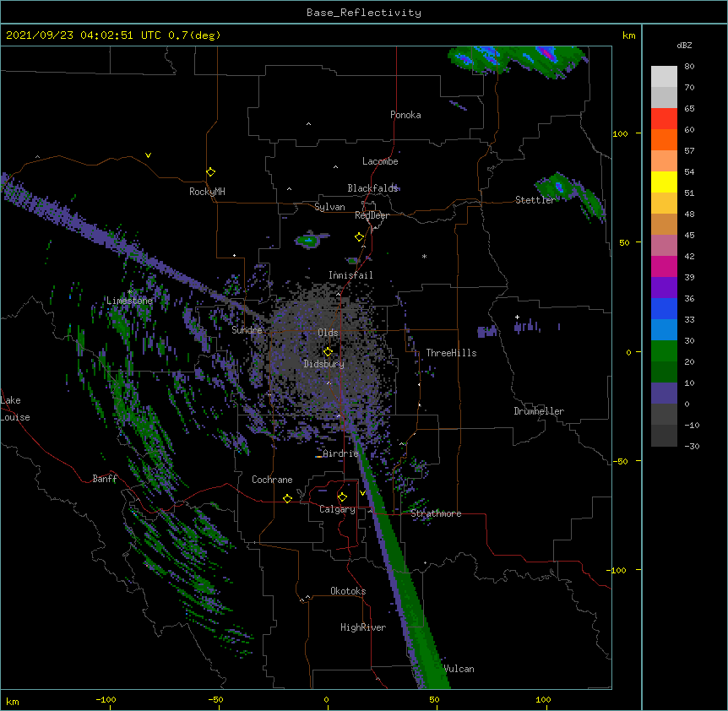The image size is (728, 711).
Task: Click the yellow V marker northwest of RockyMH
Action: coord(148,155)
